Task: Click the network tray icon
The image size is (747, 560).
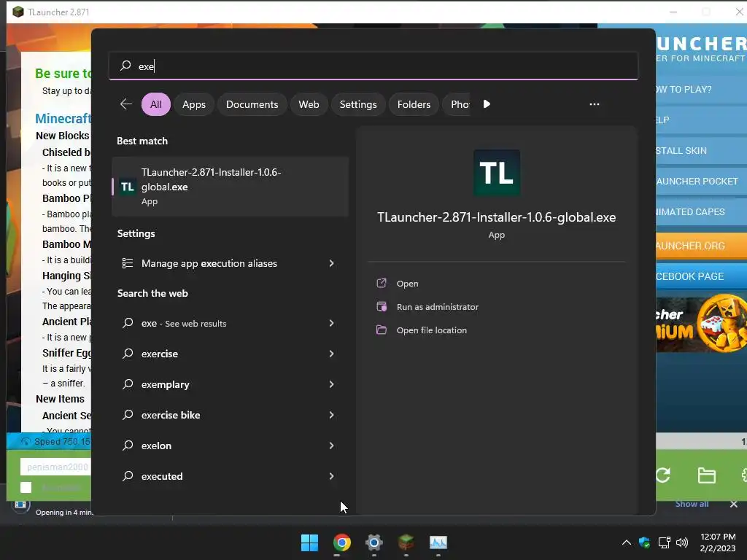Action: tap(664, 542)
